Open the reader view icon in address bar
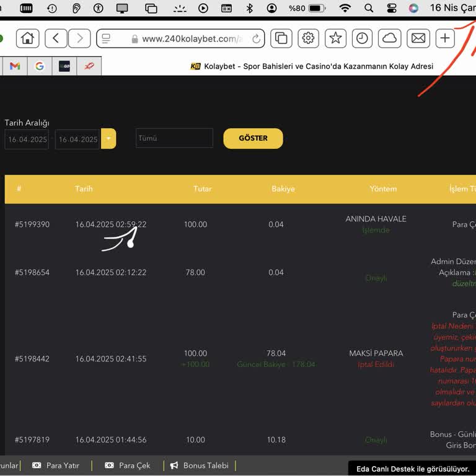The height and width of the screenshot is (476, 476). click(106, 39)
